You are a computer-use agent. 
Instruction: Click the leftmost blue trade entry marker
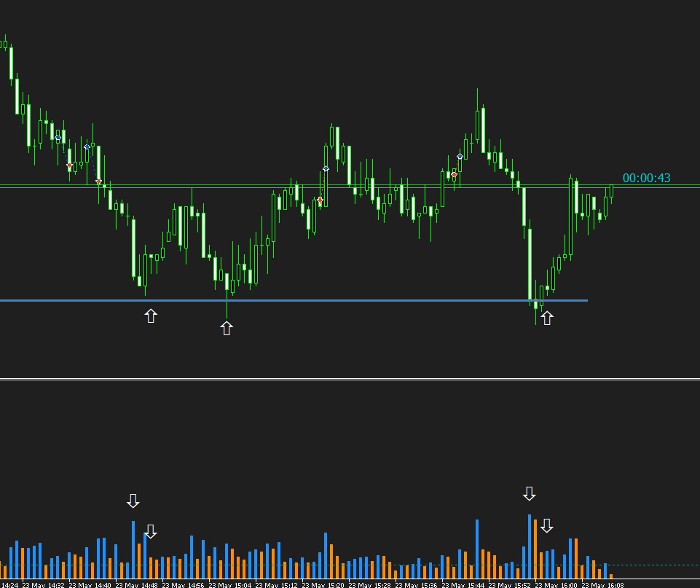pyautogui.click(x=58, y=138)
